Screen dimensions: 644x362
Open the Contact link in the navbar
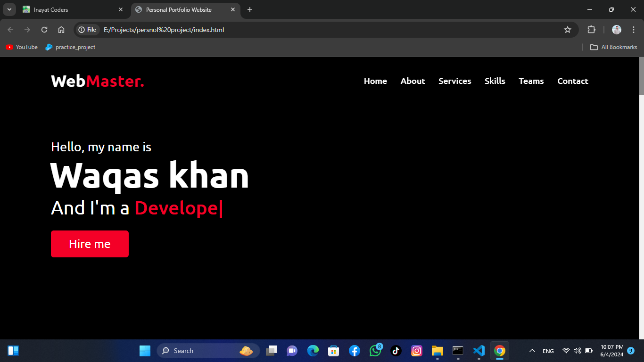[x=572, y=81]
